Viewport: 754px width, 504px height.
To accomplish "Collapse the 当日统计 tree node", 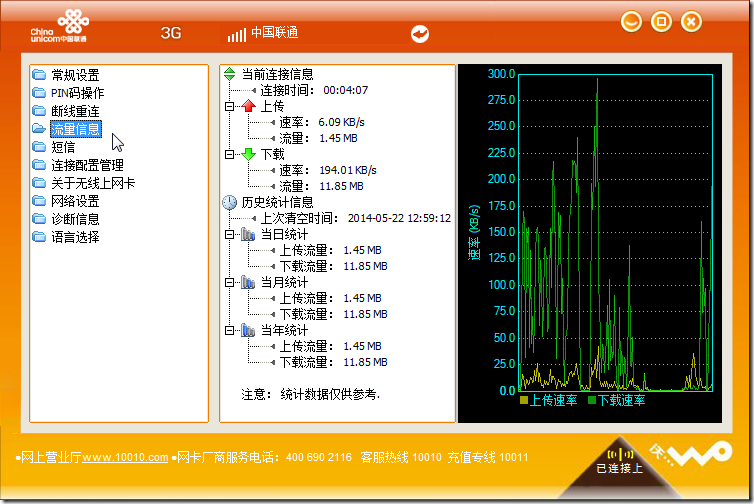I will click(230, 235).
